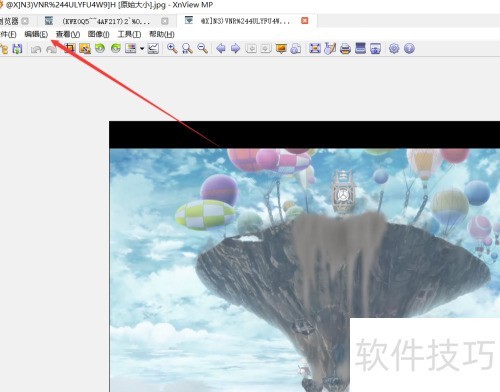500x392 pixels.
Task: Go to next image with right arrow
Action: [236, 49]
